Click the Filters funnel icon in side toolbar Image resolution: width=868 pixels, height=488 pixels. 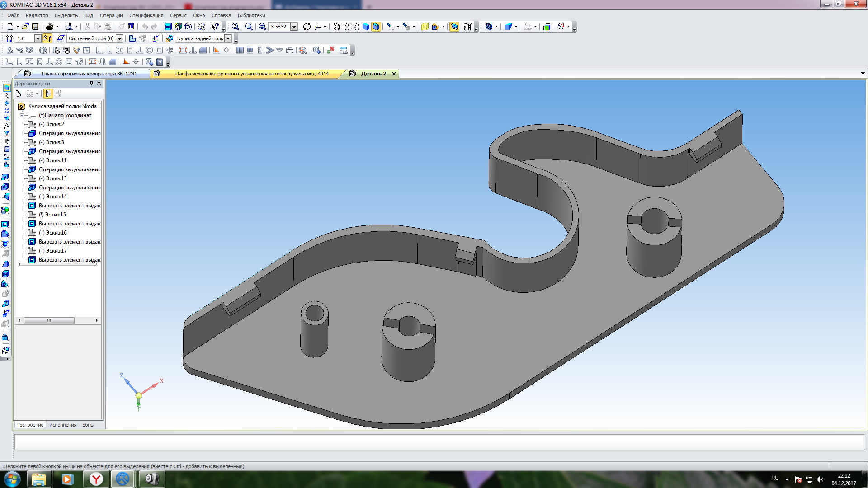coord(6,134)
